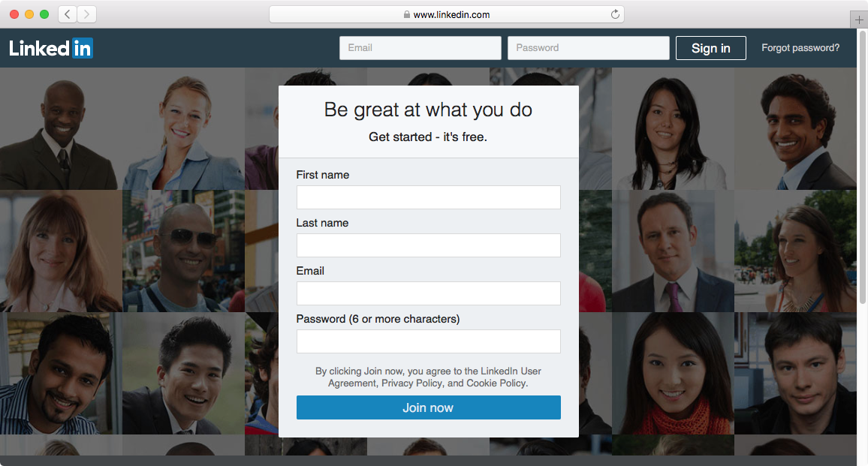Click the Sign in button
Viewport: 868px width, 466px height.
pyautogui.click(x=711, y=48)
